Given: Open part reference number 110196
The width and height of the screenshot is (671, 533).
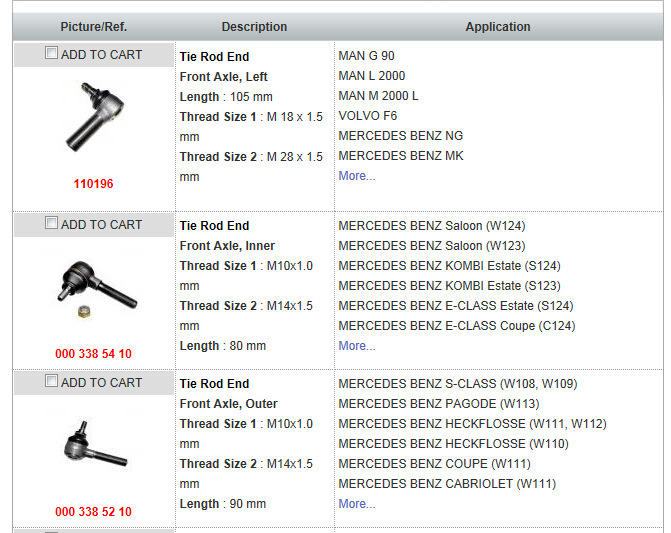Looking at the screenshot, I should pos(93,184).
